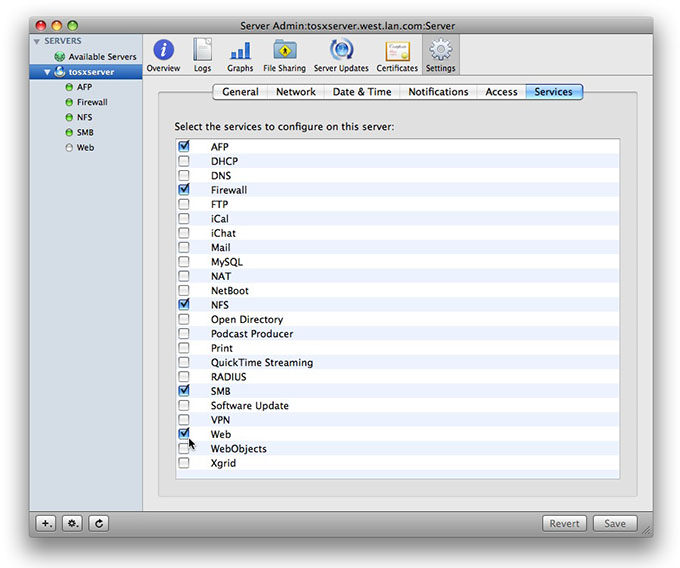Viewport: 680px width, 568px height.
Task: Click the green status dot beside SMB
Action: pyautogui.click(x=69, y=132)
